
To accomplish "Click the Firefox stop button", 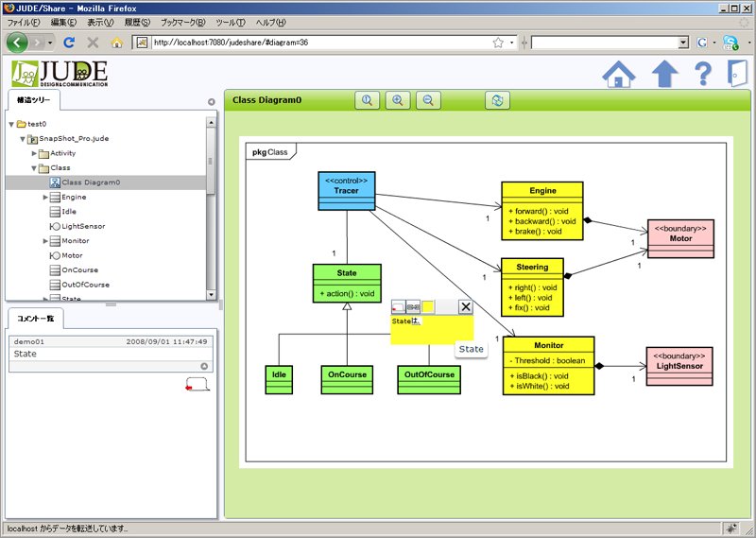I will click(x=93, y=43).
